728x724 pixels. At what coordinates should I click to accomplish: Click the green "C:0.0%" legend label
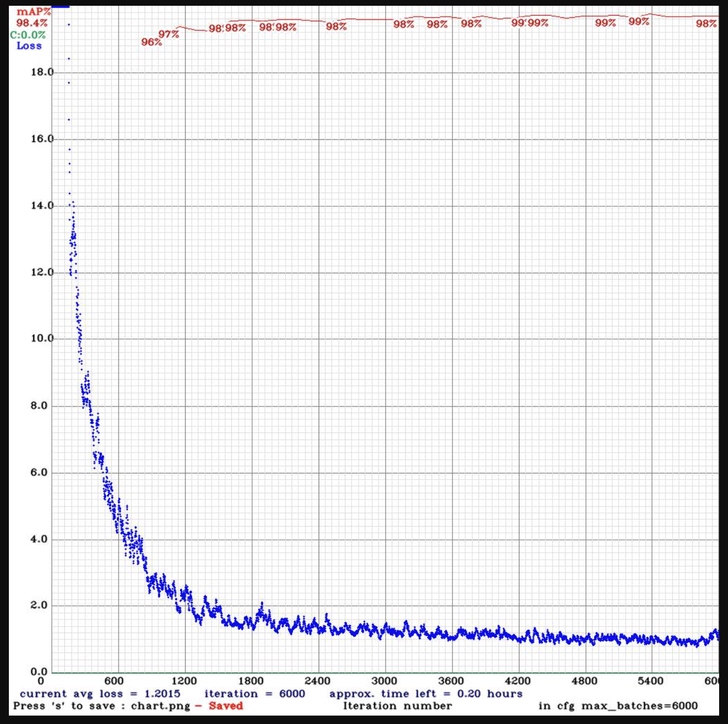[28, 35]
